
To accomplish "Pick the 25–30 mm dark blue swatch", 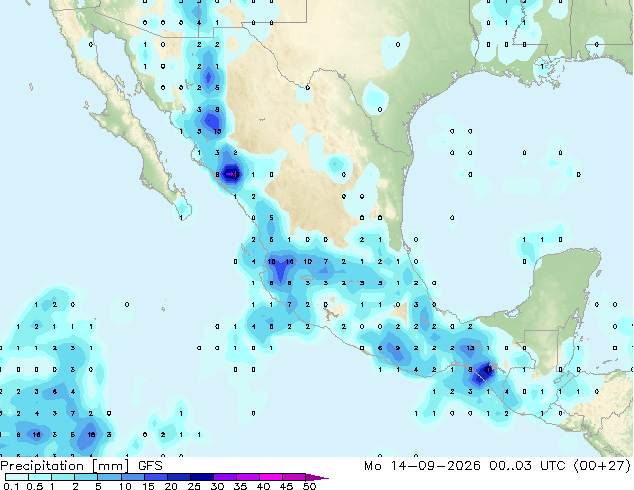I will (202, 477).
